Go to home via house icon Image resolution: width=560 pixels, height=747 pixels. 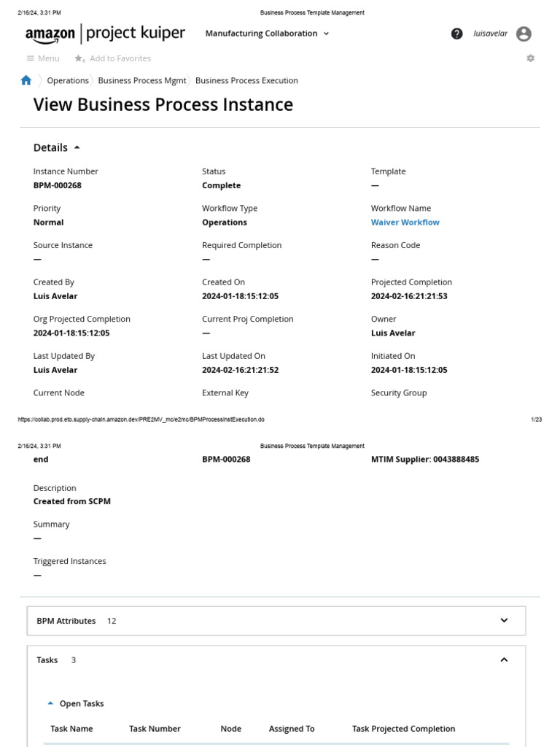tap(26, 80)
